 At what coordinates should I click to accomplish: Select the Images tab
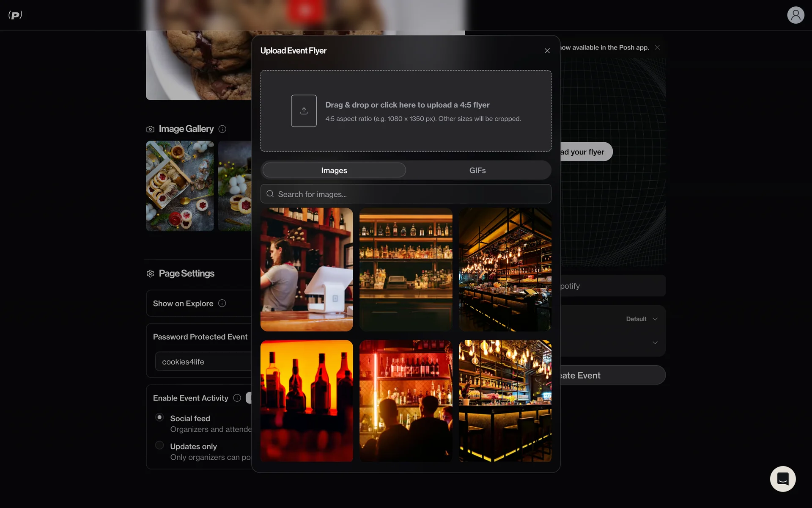point(334,170)
